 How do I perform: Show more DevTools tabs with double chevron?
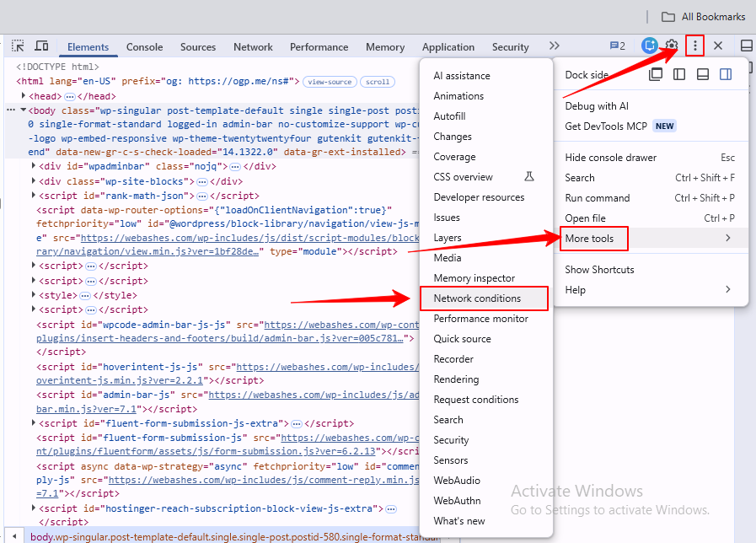(554, 46)
